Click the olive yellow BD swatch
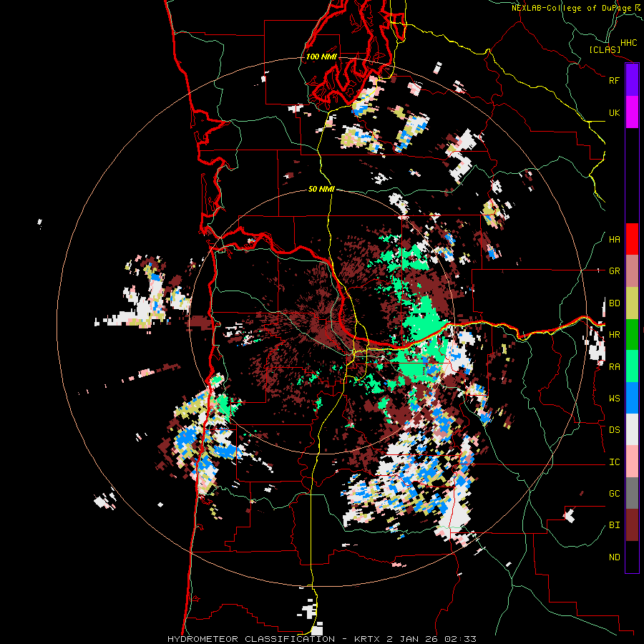The image size is (644, 644). point(632,303)
